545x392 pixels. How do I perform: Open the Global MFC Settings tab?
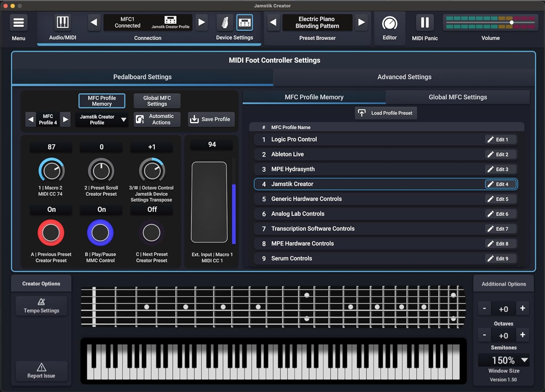click(x=458, y=97)
